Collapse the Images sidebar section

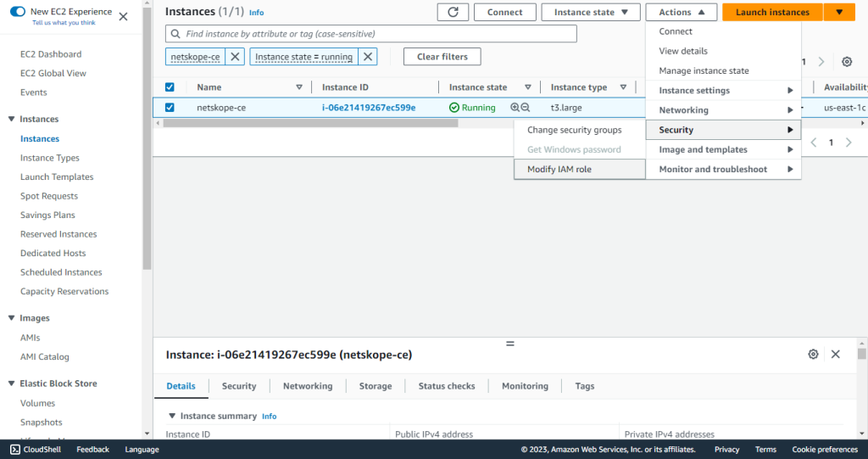pos(12,318)
